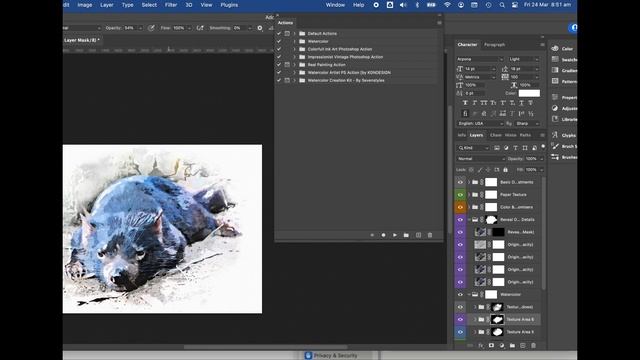
Task: Open the Color panel icon in side dock
Action: tap(555, 49)
